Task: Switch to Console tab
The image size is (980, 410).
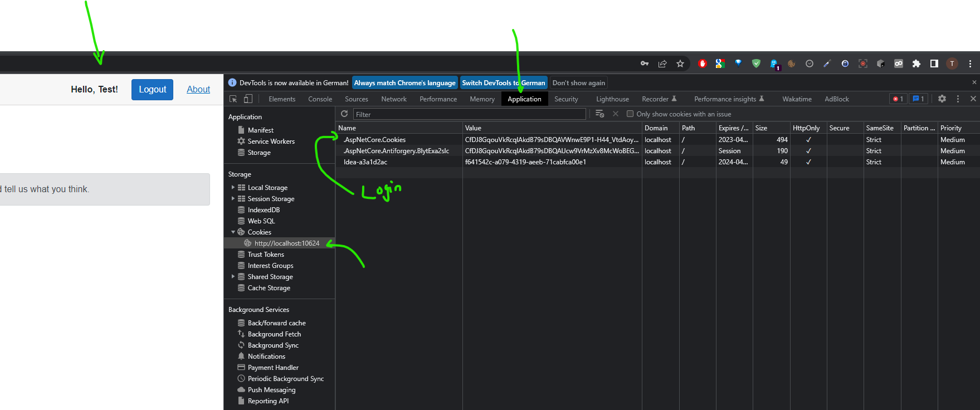Action: (320, 99)
